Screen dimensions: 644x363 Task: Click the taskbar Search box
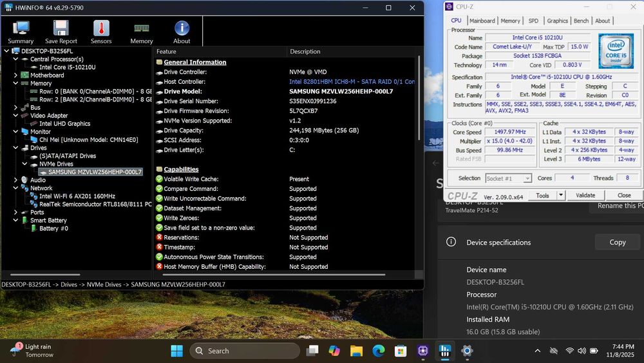[245, 351]
